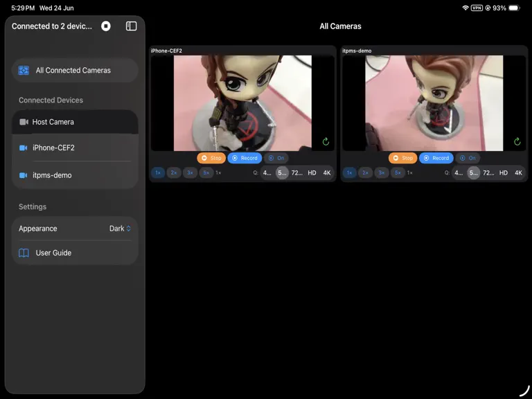Choose the selected 5... quality for itpms-demo
Image resolution: width=532 pixels, height=399 pixels.
tap(473, 172)
